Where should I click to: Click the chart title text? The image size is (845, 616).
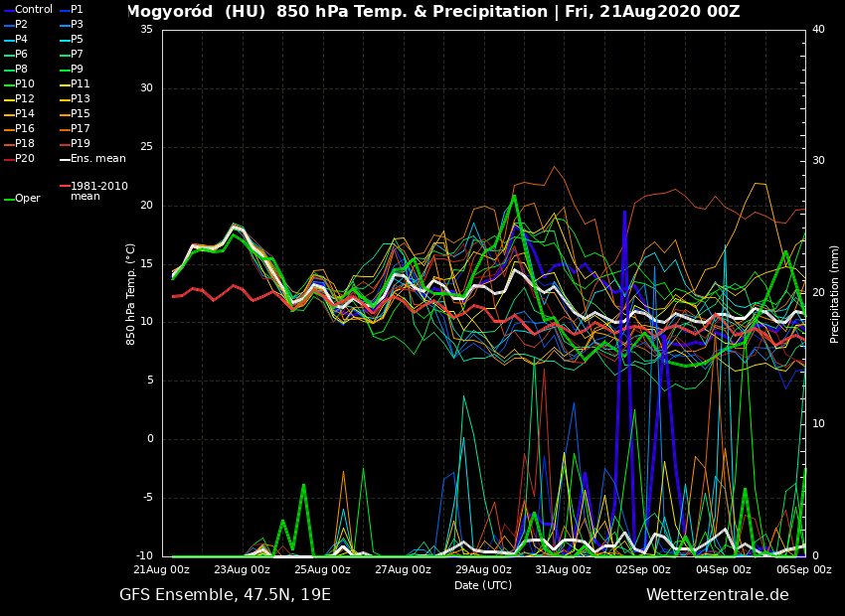tap(432, 12)
